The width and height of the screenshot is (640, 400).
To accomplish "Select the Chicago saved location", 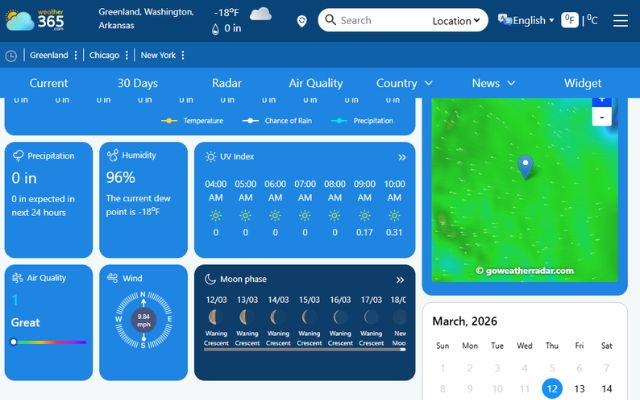I will [x=104, y=55].
